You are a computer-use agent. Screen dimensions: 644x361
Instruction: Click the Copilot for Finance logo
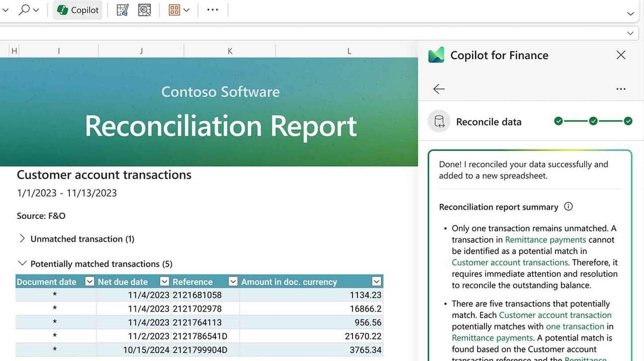pyautogui.click(x=436, y=55)
